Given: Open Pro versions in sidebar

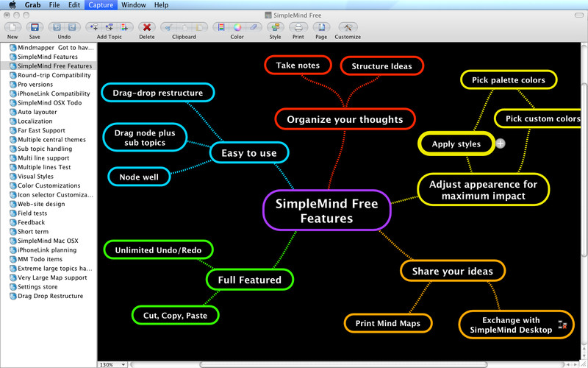Looking at the screenshot, I should 35,85.
